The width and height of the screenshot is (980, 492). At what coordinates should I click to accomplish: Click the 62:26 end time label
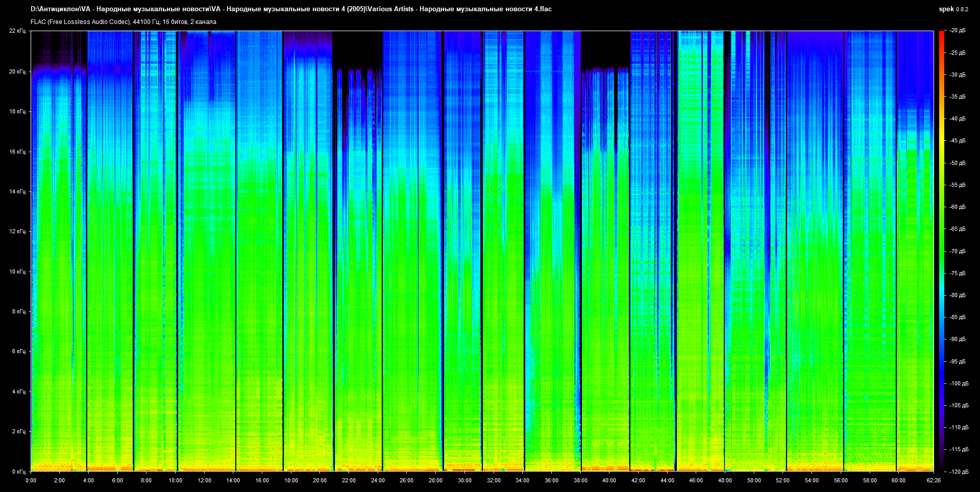click(x=934, y=480)
